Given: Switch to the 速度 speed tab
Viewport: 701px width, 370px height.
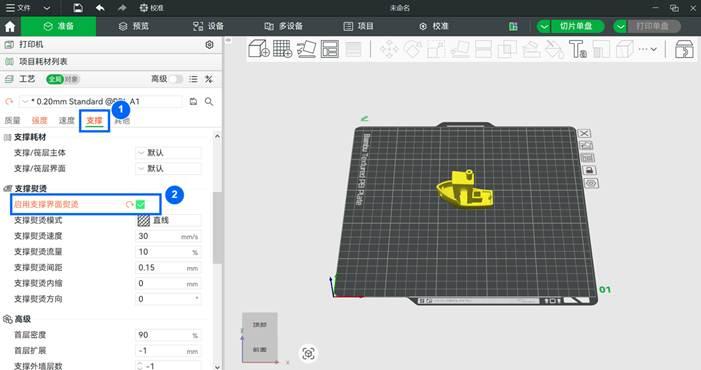Looking at the screenshot, I should coord(67,121).
